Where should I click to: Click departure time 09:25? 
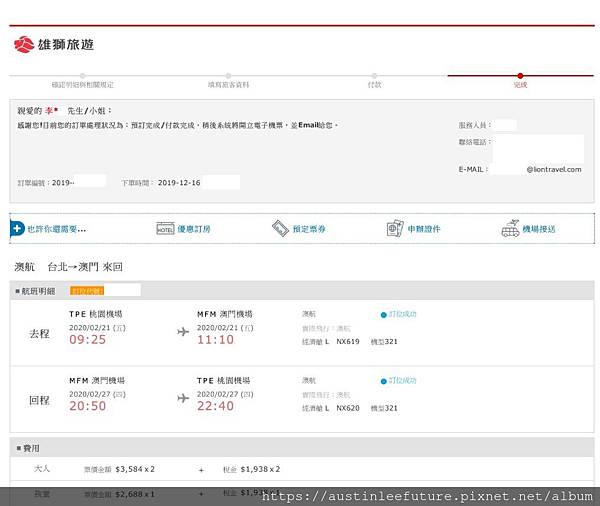88,340
